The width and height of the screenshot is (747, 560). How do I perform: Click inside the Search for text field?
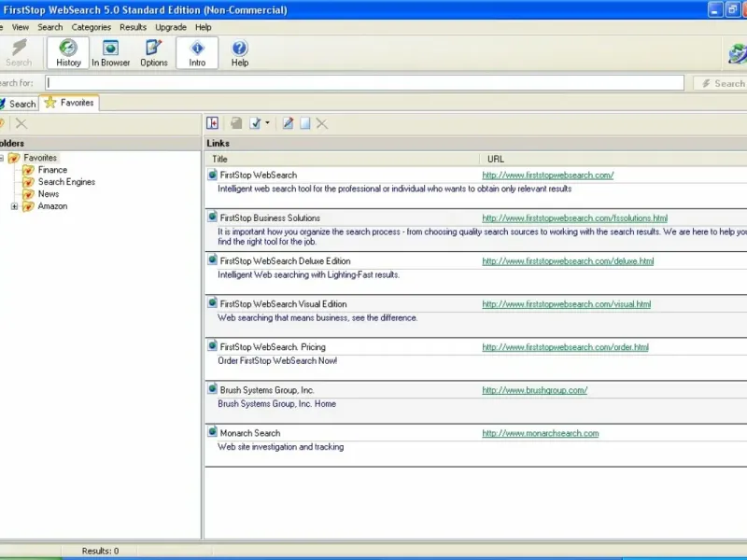click(x=364, y=83)
